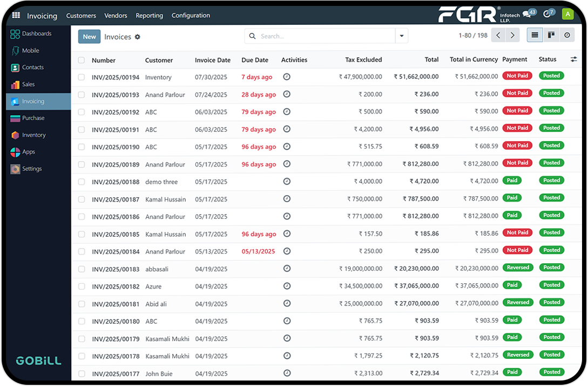The image size is (588, 387).
Task: Tick the select-all checkbox in header row
Action: click(x=82, y=61)
